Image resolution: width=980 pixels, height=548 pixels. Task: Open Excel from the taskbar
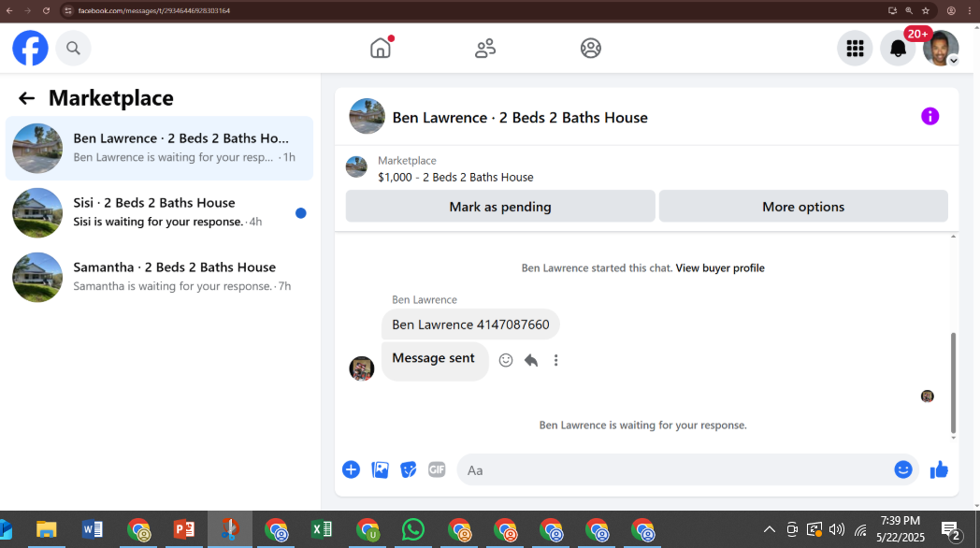tap(322, 530)
